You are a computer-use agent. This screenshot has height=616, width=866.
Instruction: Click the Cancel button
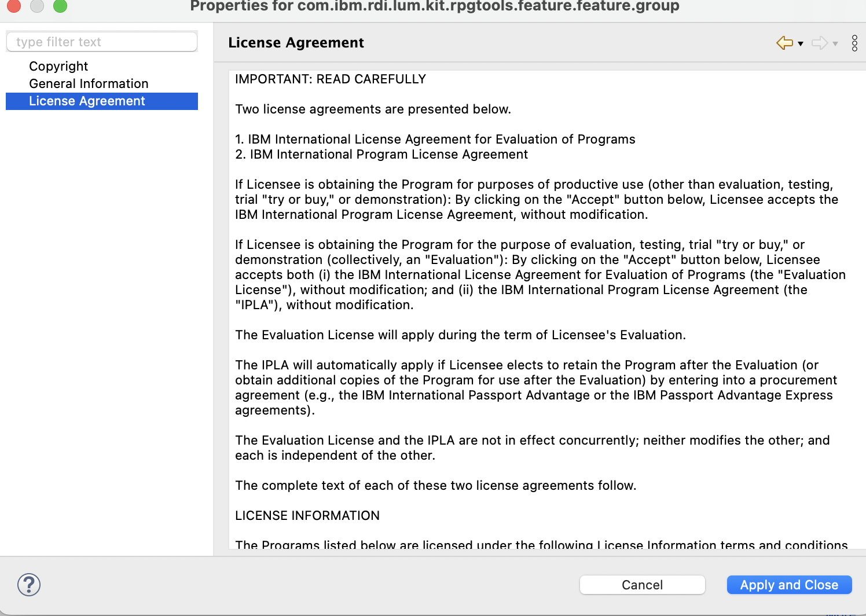642,585
